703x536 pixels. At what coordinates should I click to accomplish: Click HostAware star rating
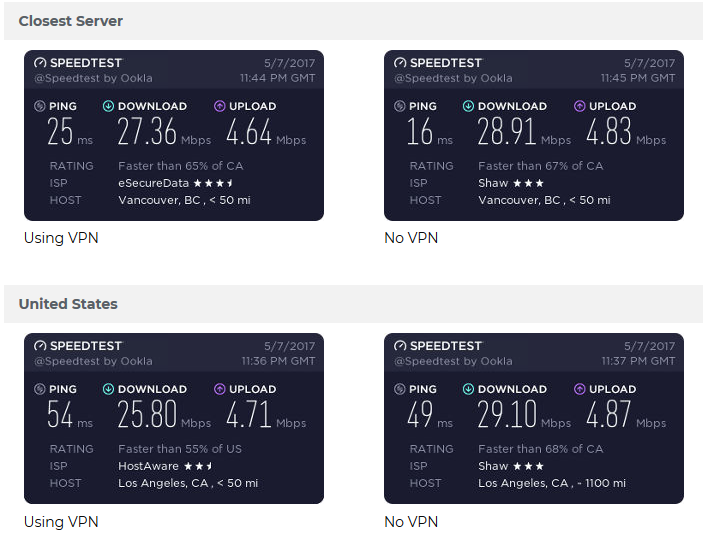pos(198,466)
